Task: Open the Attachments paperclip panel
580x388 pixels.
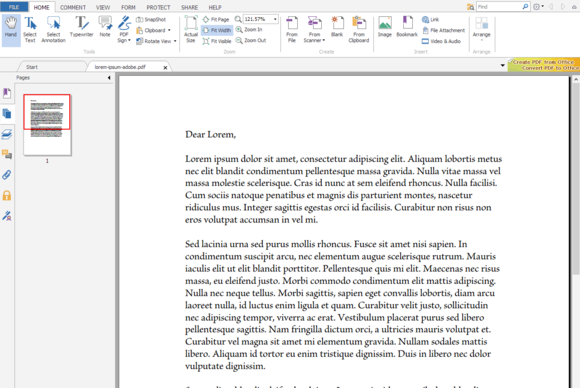Action: [x=7, y=175]
